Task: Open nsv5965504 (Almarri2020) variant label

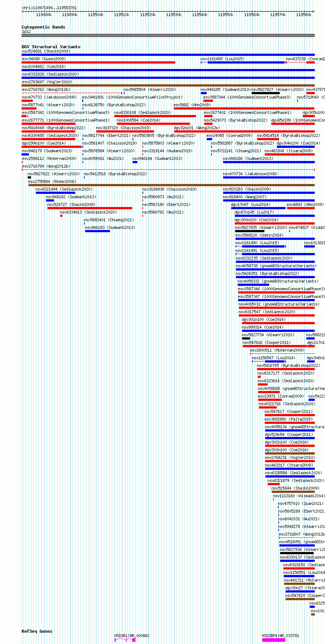Action: coord(150,89)
